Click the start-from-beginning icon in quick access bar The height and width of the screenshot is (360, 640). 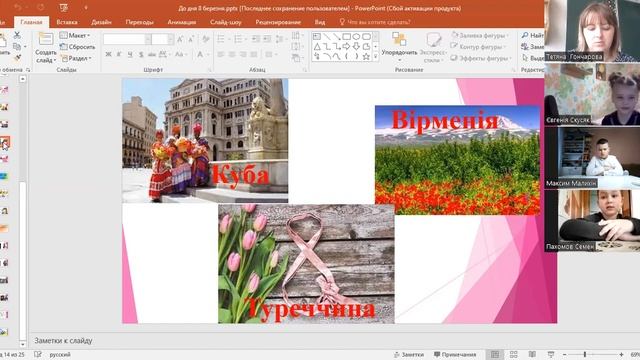(x=63, y=7)
